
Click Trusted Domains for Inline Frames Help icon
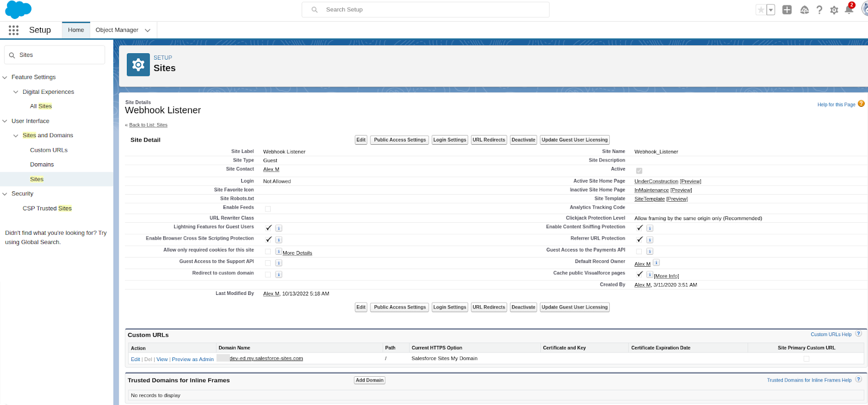pos(858,379)
